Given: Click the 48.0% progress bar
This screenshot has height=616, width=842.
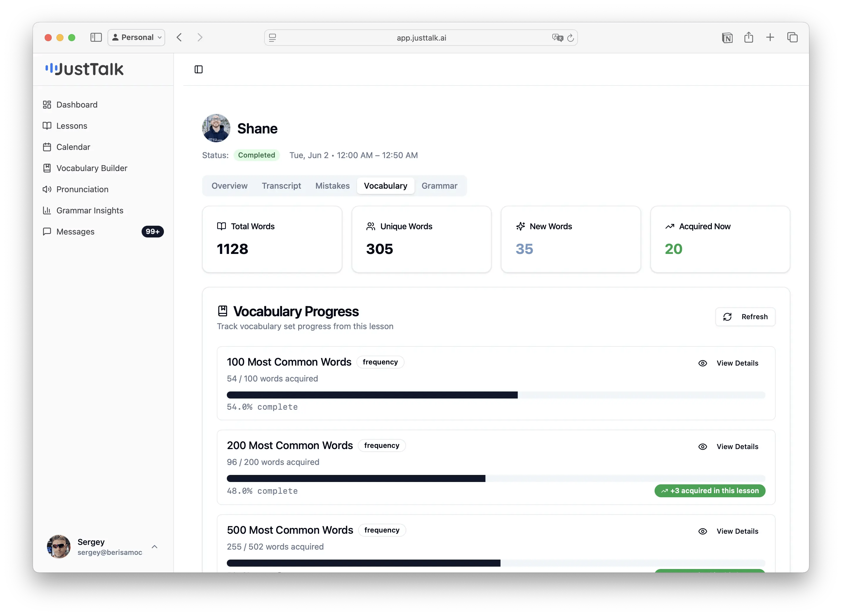Looking at the screenshot, I should 496,478.
